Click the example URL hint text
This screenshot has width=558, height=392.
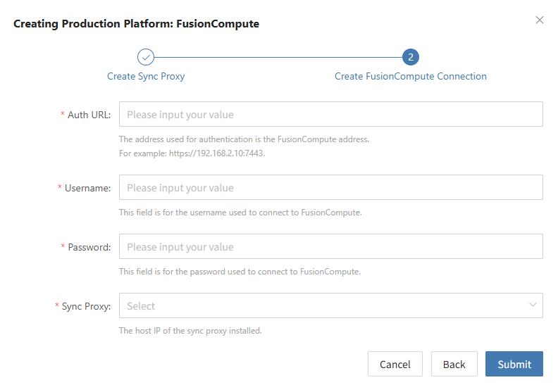(192, 153)
